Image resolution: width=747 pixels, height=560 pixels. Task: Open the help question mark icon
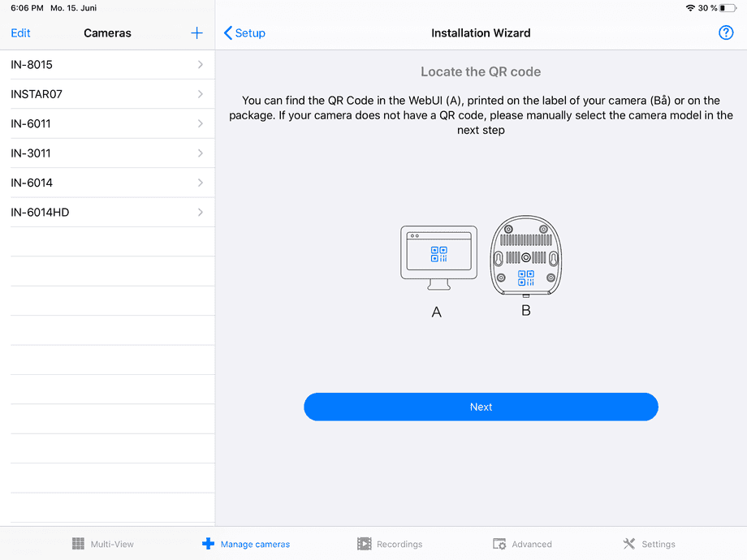tap(726, 32)
